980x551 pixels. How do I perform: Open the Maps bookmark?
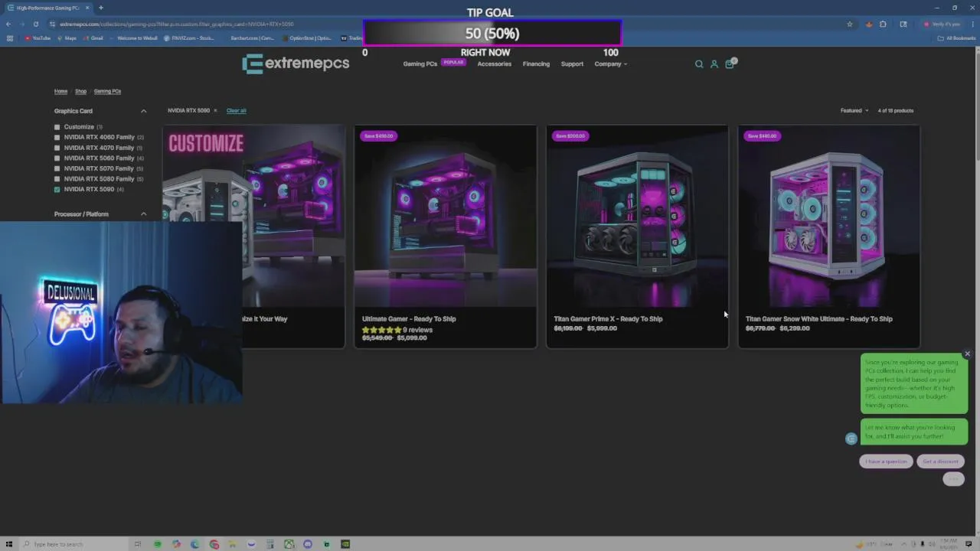tap(67, 37)
